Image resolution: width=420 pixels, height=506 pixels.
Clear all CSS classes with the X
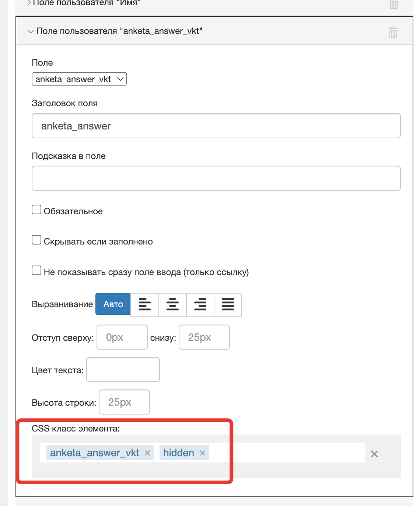[x=374, y=454]
